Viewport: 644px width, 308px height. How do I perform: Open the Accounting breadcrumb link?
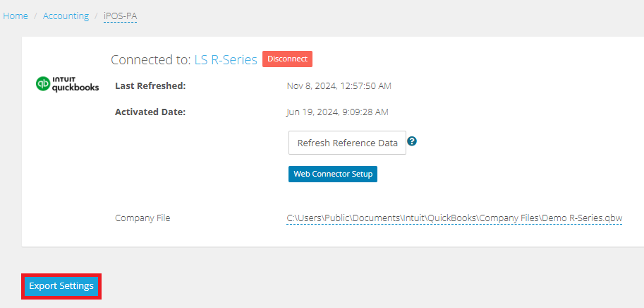(x=66, y=16)
